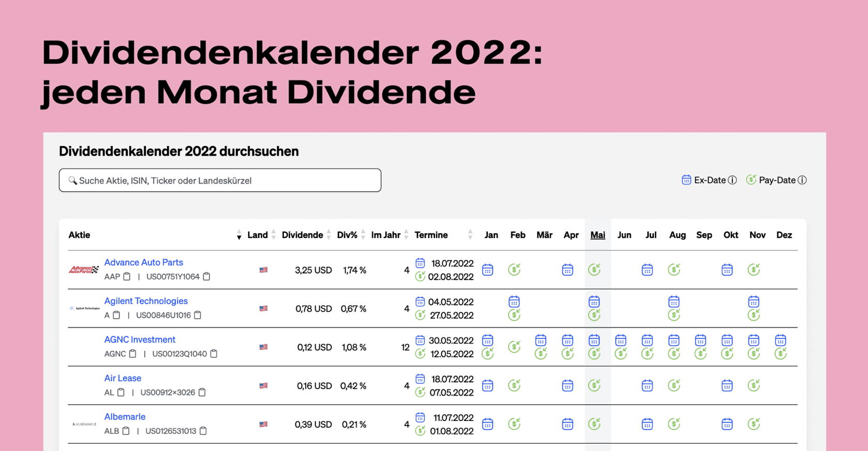Click AGNC Investment December ex-date icon
This screenshot has height=451, width=868.
781,340
